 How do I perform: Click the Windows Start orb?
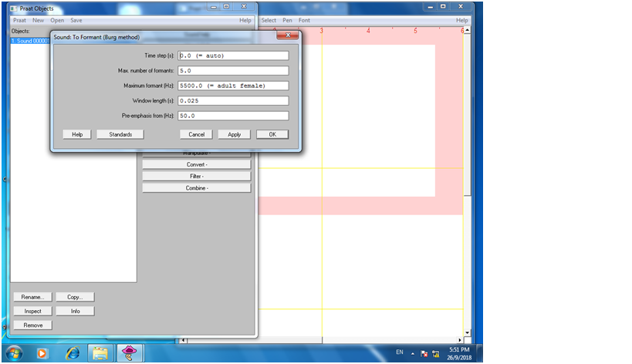(x=14, y=353)
